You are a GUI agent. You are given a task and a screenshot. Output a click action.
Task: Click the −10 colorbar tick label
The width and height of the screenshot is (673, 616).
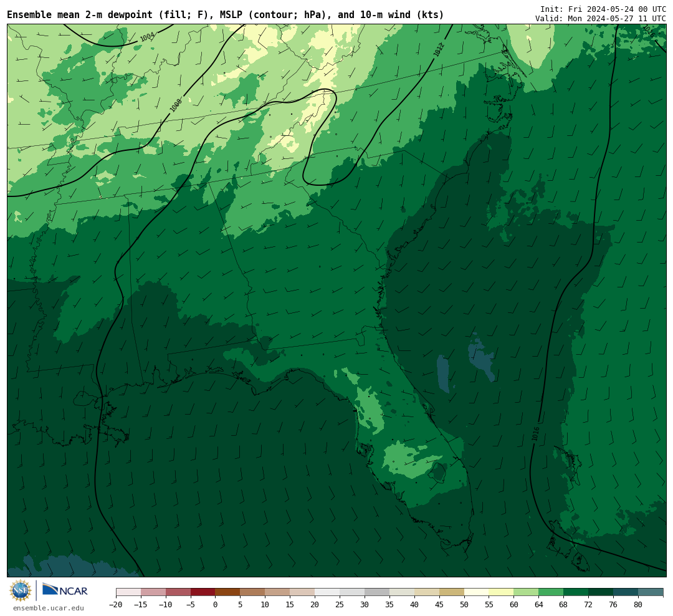coord(165,604)
